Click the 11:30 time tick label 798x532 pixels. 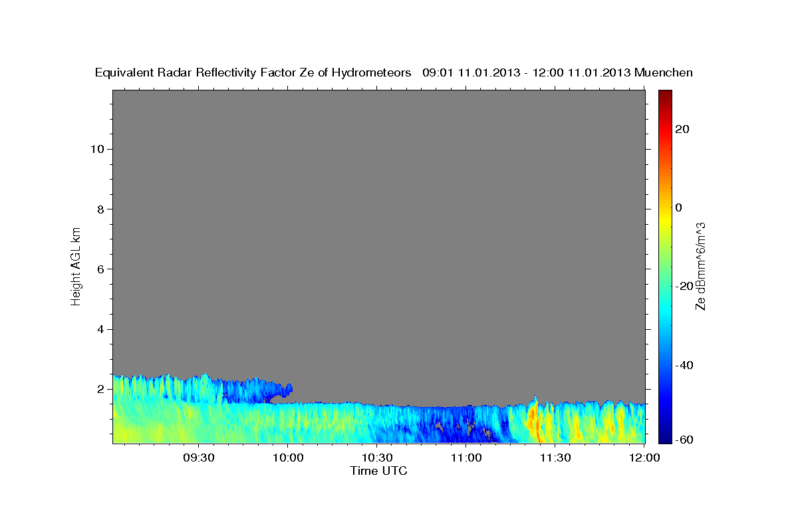pyautogui.click(x=555, y=458)
